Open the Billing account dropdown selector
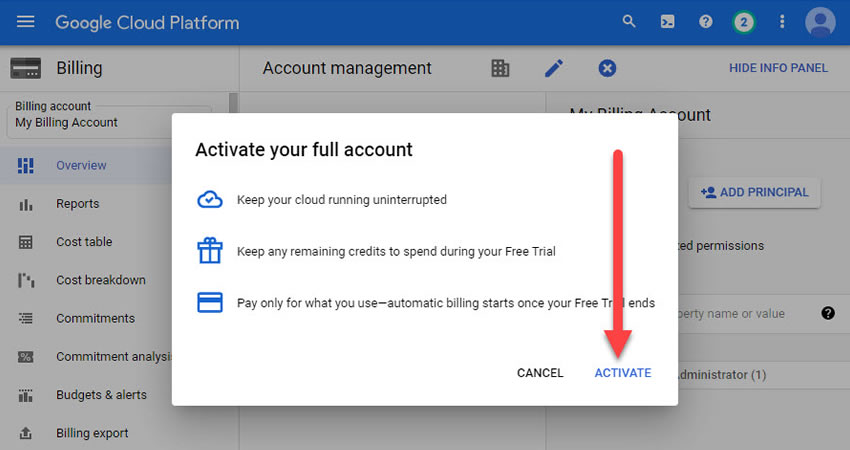 point(111,120)
